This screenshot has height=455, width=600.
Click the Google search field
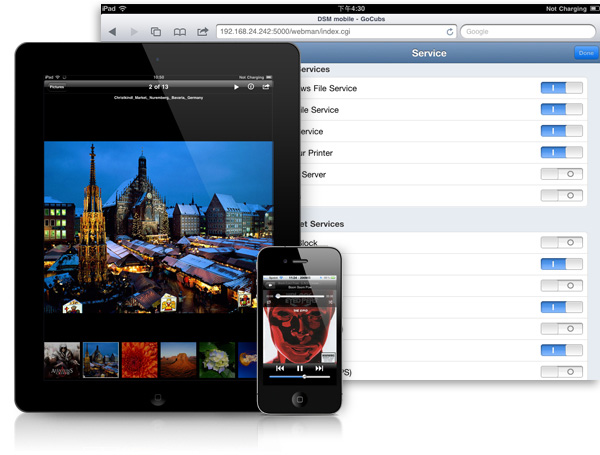coord(525,31)
